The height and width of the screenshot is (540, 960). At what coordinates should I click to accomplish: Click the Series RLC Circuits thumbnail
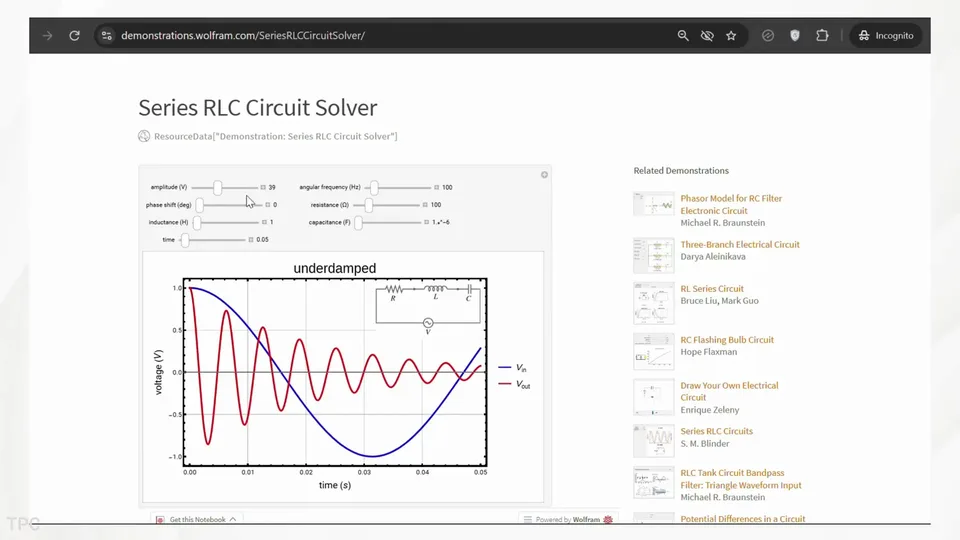[654, 441]
